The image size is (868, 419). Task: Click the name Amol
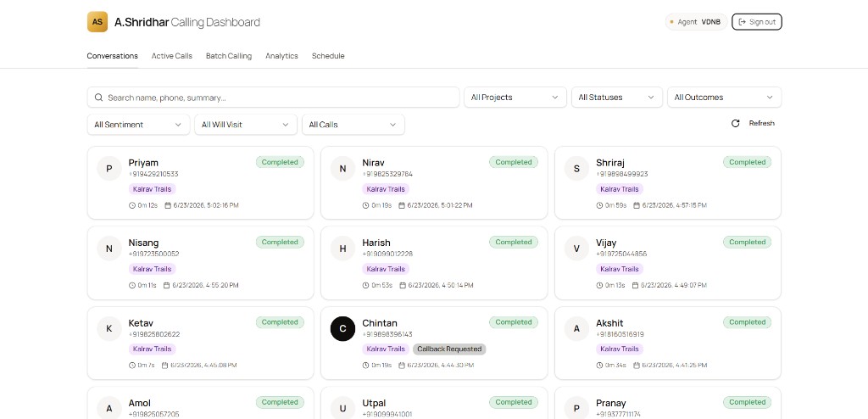pos(140,403)
